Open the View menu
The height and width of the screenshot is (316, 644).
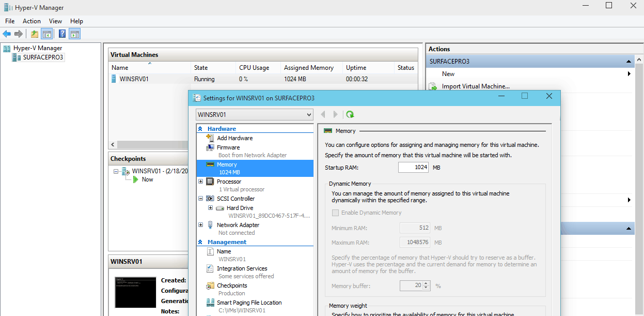(x=55, y=21)
